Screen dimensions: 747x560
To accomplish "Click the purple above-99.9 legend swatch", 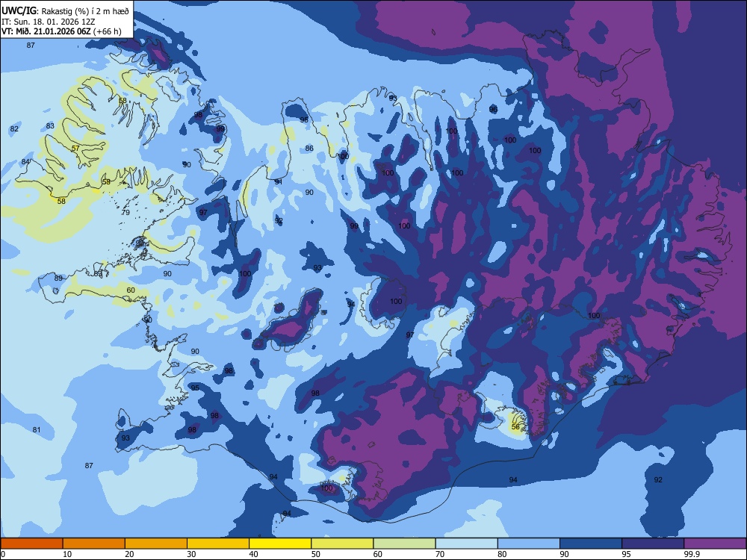I will [x=715, y=544].
